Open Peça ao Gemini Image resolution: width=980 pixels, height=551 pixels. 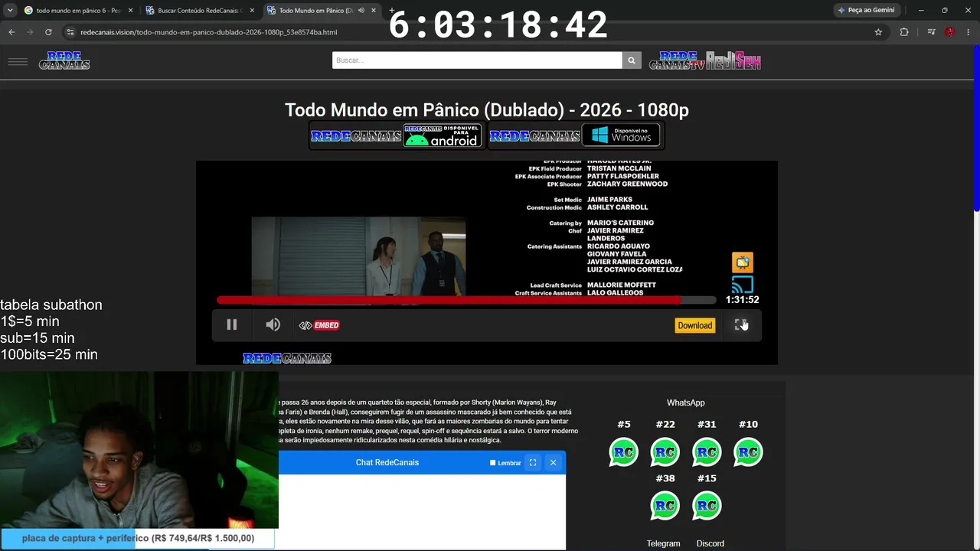[866, 11]
